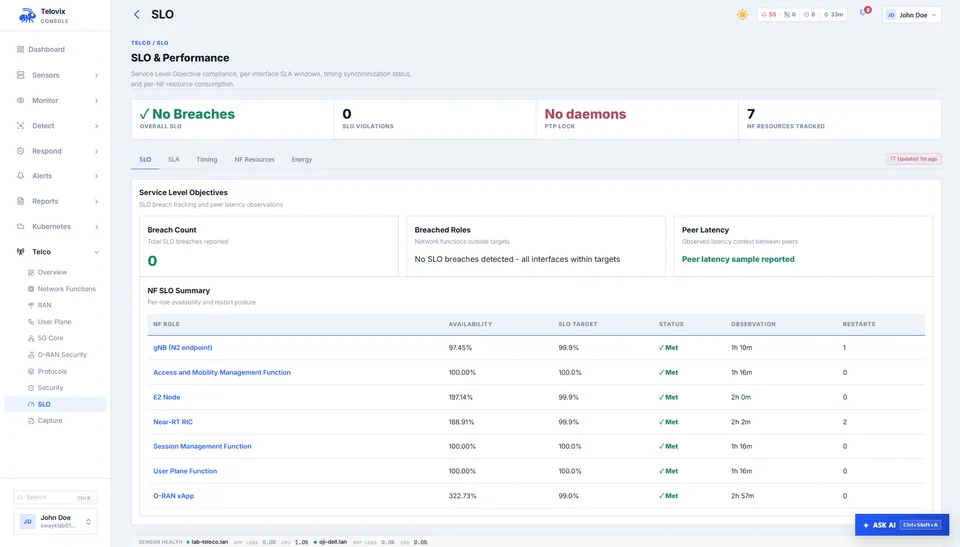Switch to the SLO tab

[x=145, y=159]
